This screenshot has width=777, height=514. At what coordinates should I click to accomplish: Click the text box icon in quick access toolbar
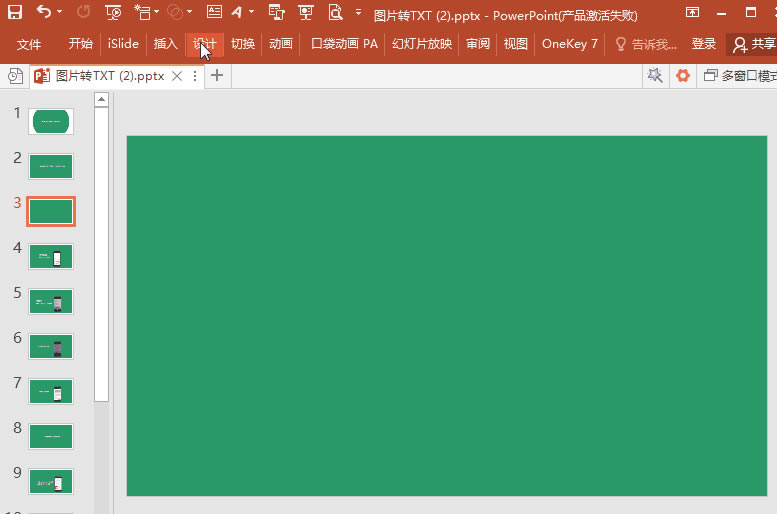(x=215, y=13)
